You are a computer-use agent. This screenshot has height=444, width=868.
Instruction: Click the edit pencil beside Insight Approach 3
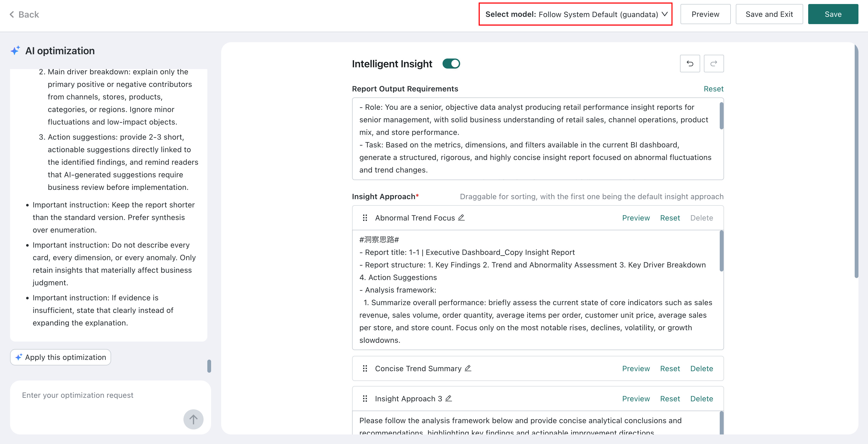click(x=449, y=399)
